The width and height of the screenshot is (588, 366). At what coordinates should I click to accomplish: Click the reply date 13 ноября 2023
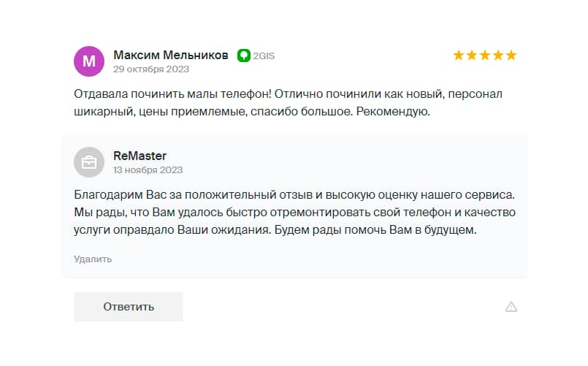(148, 170)
